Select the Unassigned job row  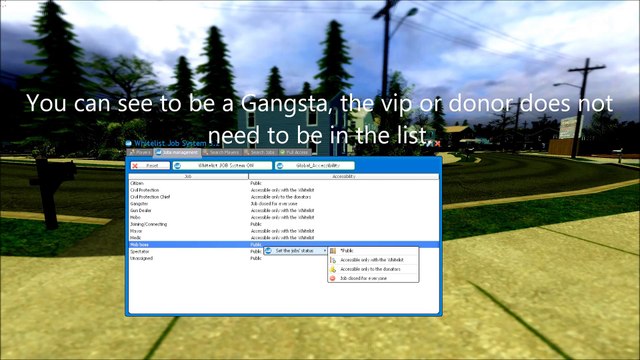click(284, 258)
